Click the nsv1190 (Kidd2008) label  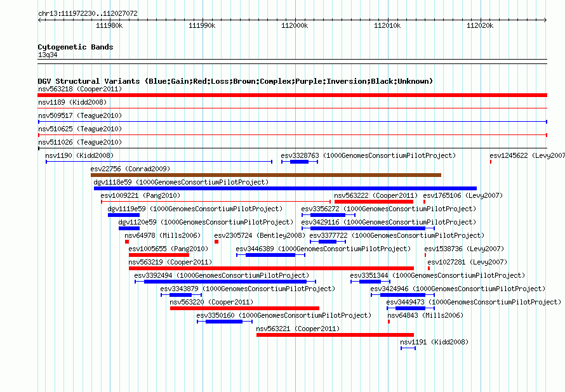(x=79, y=155)
